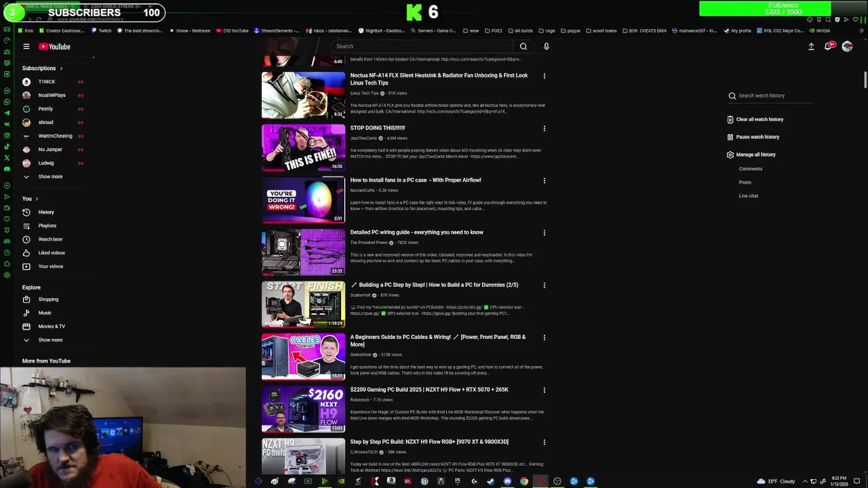This screenshot has width=868, height=488.
Task: Click the Manage all history gear icon
Action: click(x=730, y=155)
